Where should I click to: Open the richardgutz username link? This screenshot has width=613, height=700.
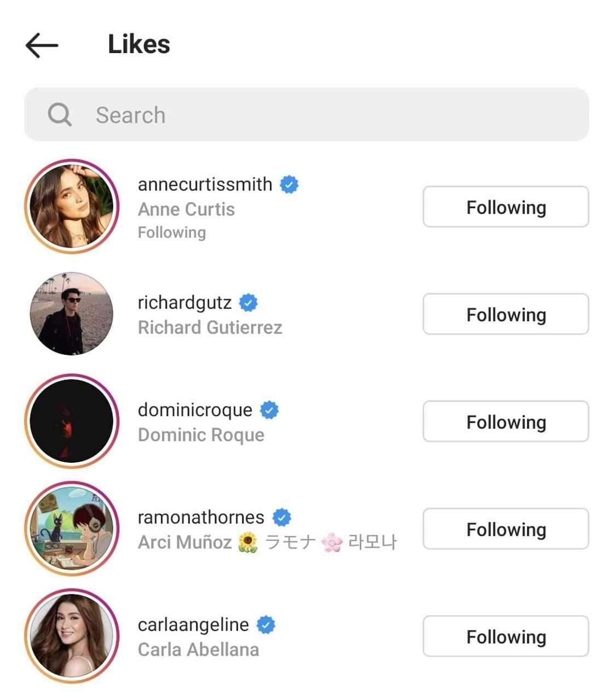[184, 302]
